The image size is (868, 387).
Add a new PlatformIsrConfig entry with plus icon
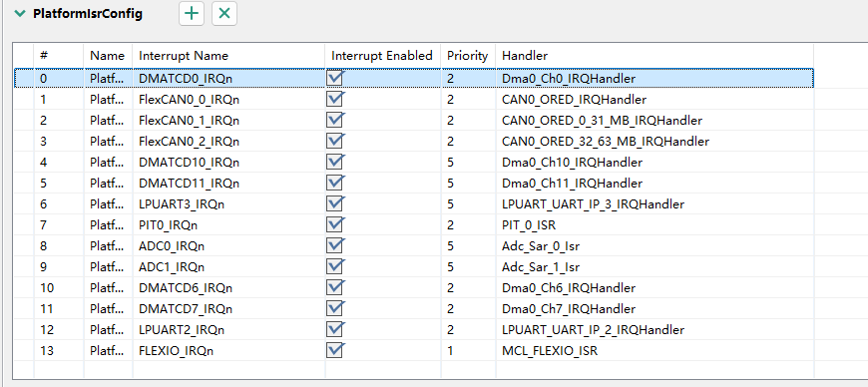pyautogui.click(x=192, y=14)
